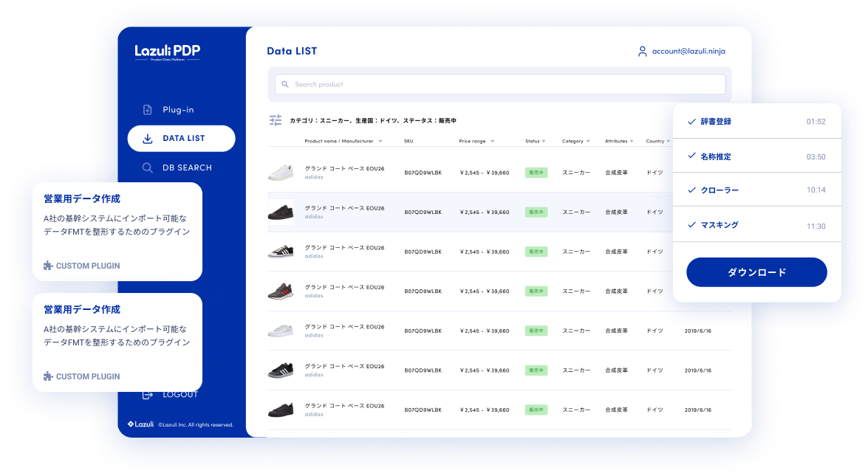
Task: Click the user account icon near account@lazuli.ninja
Action: (642, 51)
